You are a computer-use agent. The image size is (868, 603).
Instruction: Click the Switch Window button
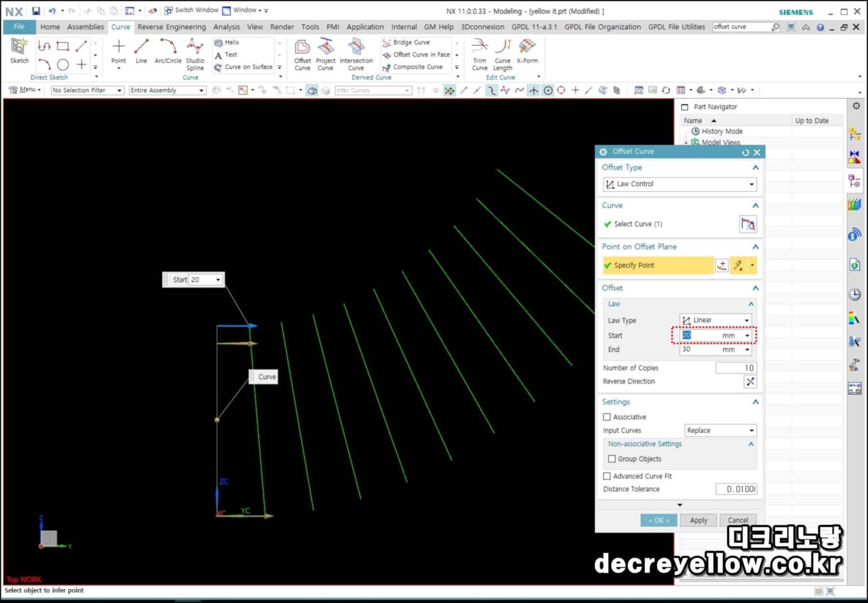coord(191,10)
